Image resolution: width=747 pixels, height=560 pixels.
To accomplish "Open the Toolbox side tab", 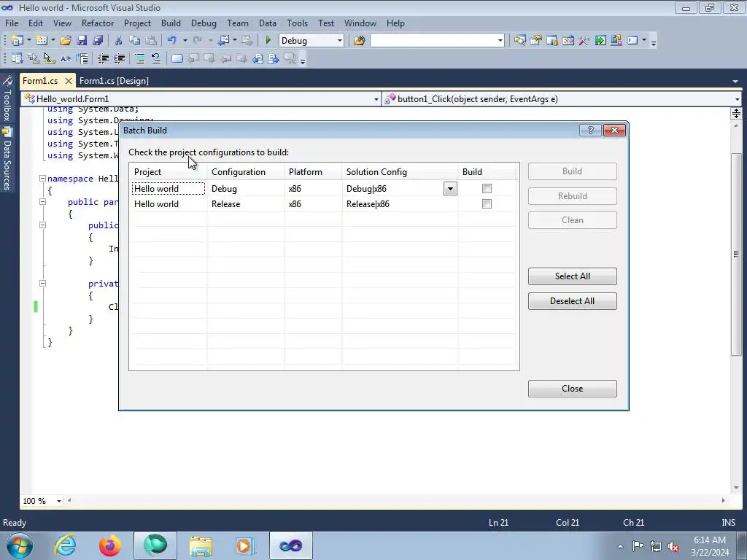I will (7, 100).
